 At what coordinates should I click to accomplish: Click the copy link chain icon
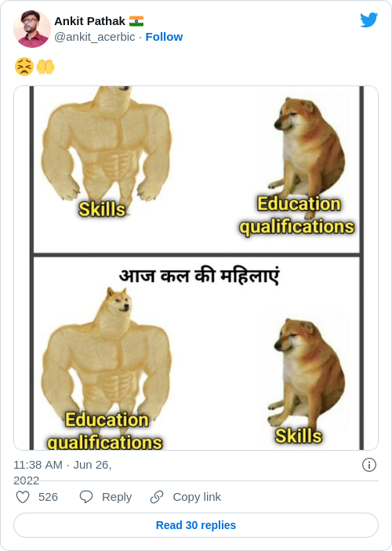pyautogui.click(x=157, y=497)
